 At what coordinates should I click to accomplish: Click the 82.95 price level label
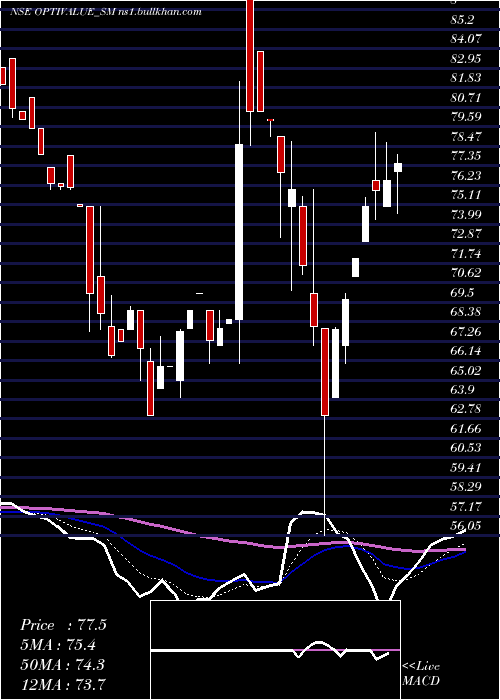tap(466, 59)
